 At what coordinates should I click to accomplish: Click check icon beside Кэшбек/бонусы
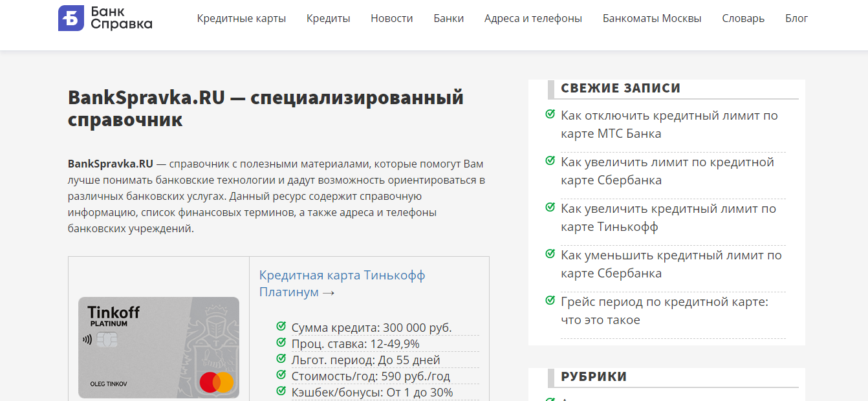click(281, 391)
